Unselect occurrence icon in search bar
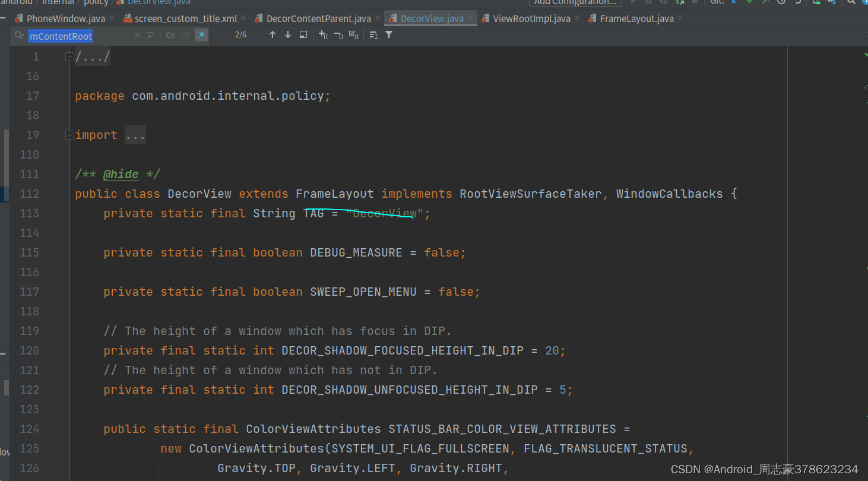The height and width of the screenshot is (481, 868). point(338,35)
